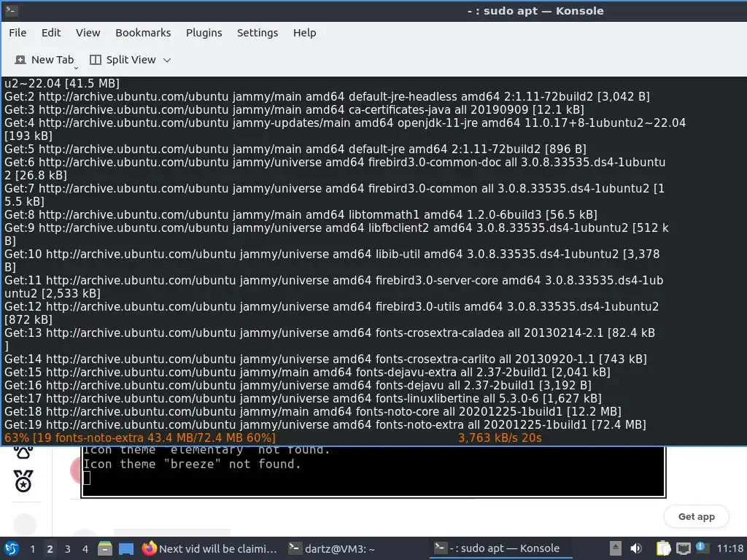Open the Edit menu
The image size is (747, 560).
[x=51, y=33]
